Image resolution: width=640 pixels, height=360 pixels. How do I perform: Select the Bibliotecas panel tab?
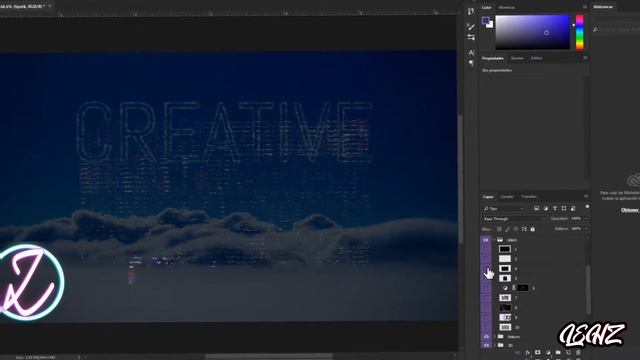603,7
